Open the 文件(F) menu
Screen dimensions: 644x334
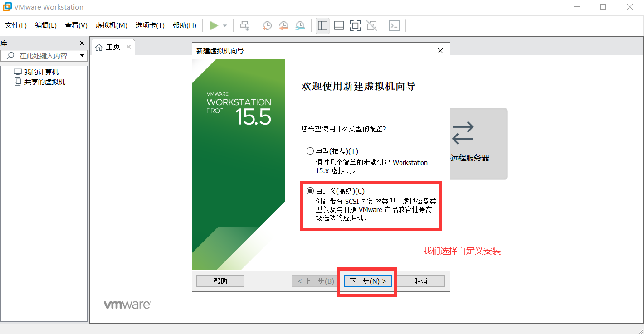[16, 25]
